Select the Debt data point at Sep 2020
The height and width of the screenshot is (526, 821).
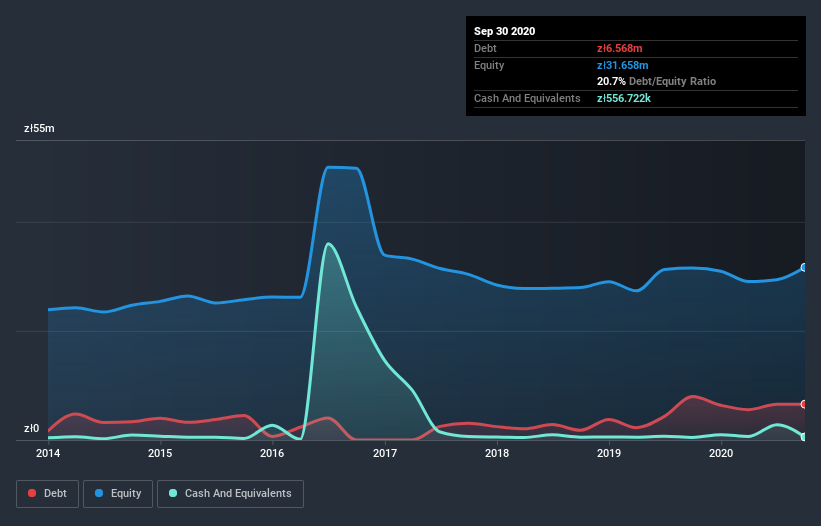point(804,404)
